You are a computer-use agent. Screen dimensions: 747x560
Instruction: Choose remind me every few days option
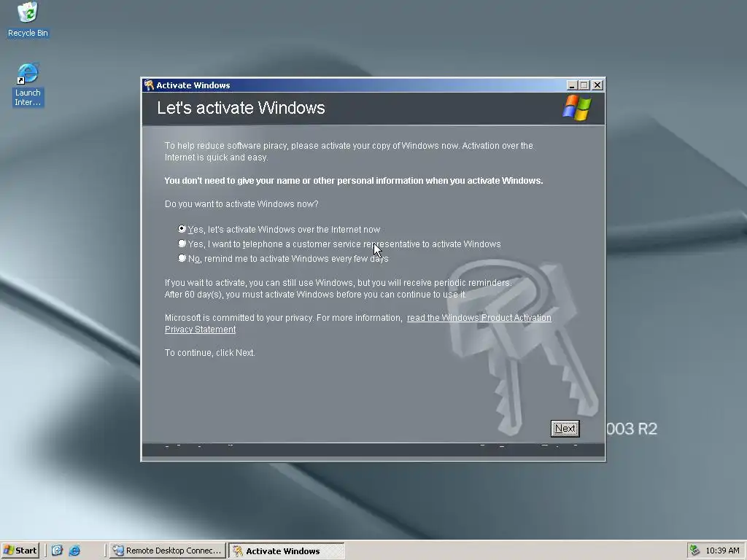(283, 259)
